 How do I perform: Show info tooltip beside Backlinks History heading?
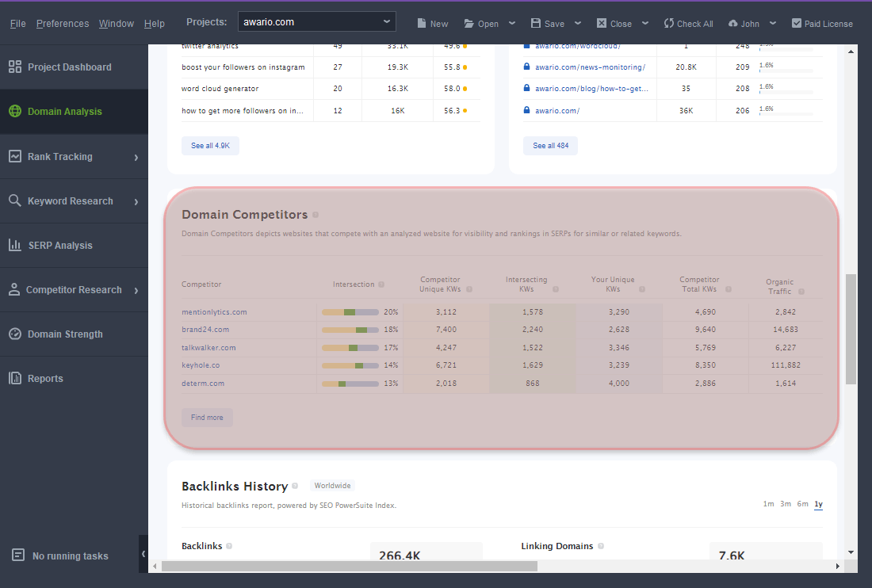click(296, 486)
